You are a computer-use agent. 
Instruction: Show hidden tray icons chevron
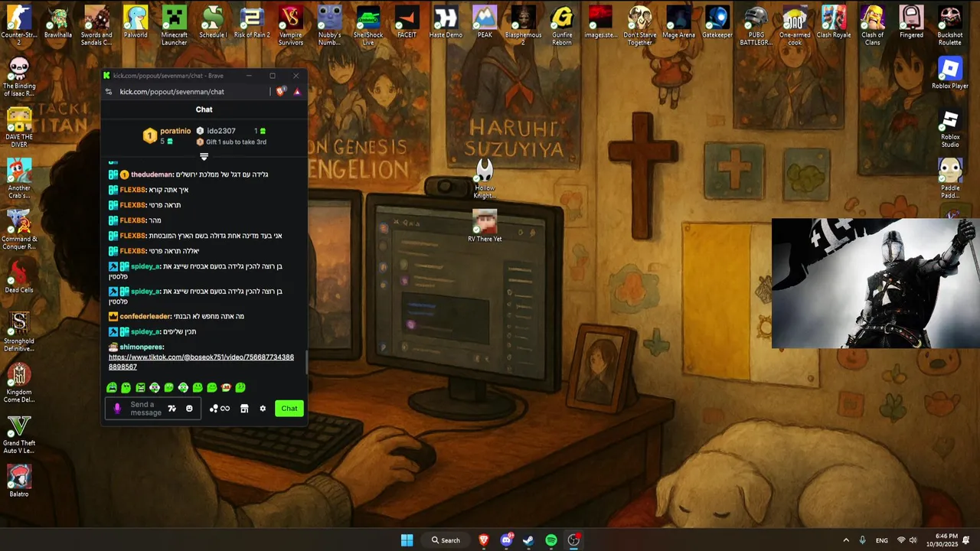pos(845,540)
